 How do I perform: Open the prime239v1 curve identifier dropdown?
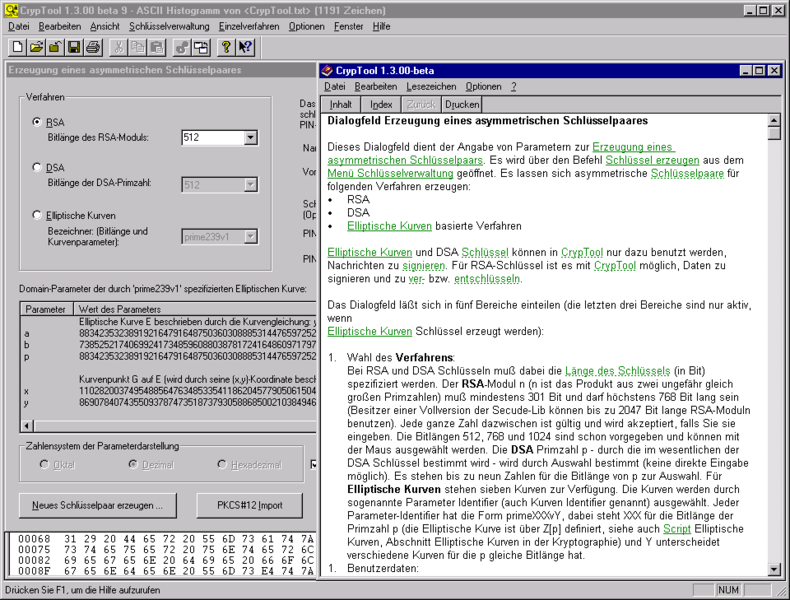click(x=250, y=237)
